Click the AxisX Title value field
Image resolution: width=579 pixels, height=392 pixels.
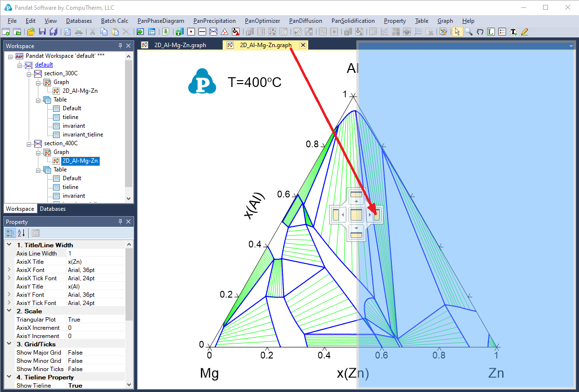[x=95, y=262]
